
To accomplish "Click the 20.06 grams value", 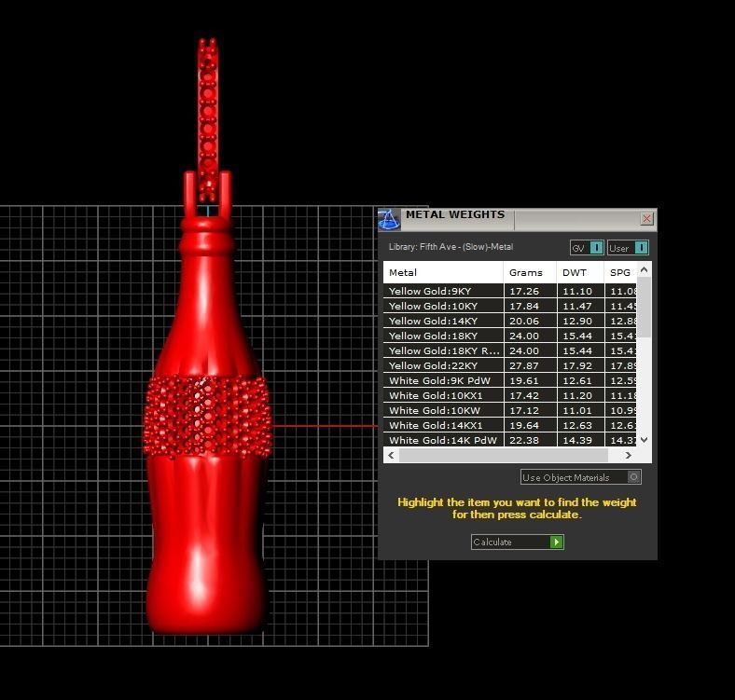I will (x=524, y=321).
